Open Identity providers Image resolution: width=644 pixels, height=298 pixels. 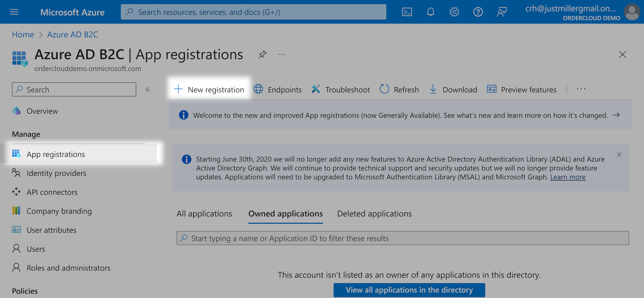(x=56, y=173)
